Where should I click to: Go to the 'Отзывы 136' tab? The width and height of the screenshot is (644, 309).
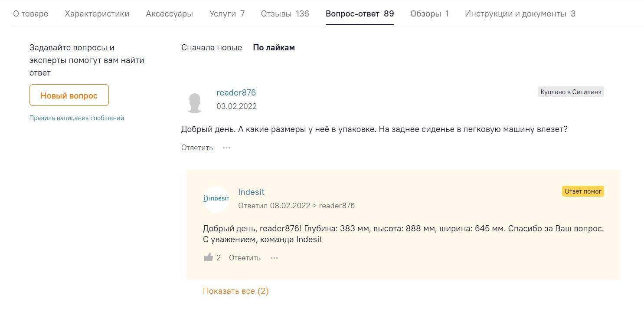click(x=285, y=14)
